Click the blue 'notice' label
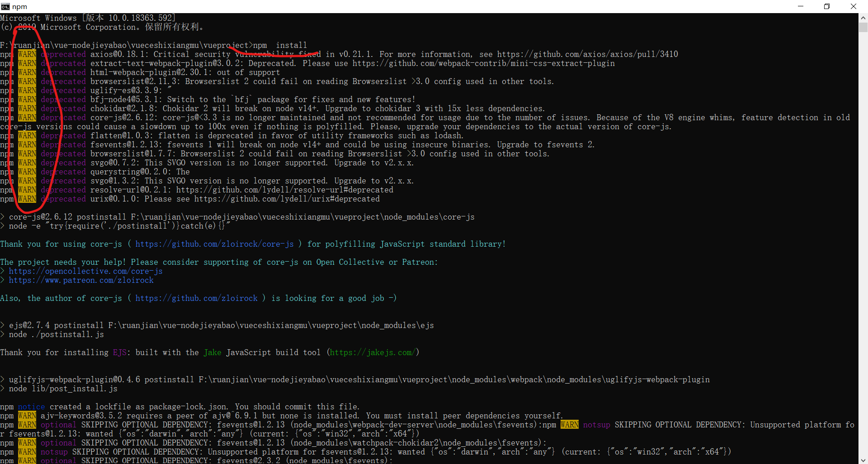The image size is (868, 464). click(x=32, y=407)
